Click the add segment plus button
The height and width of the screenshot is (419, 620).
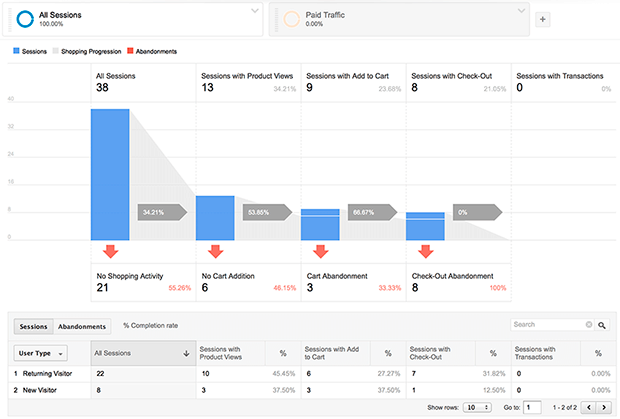pos(543,19)
